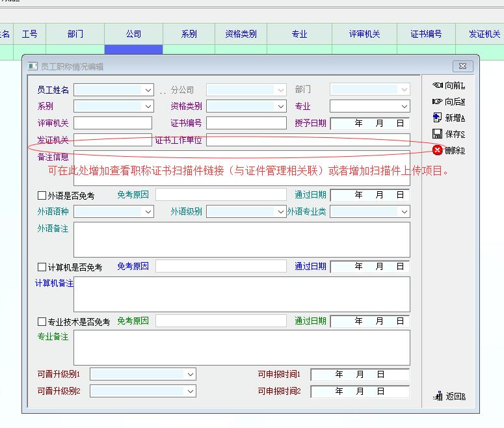Enable the 计算机是否免考 checkbox
This screenshot has height=428, width=504.
coord(42,267)
